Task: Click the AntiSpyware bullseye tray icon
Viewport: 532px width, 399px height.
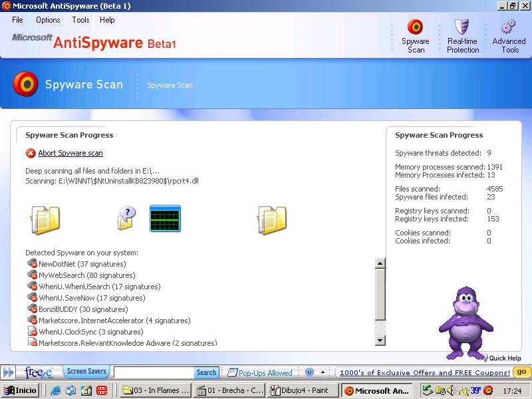Action: pos(488,390)
